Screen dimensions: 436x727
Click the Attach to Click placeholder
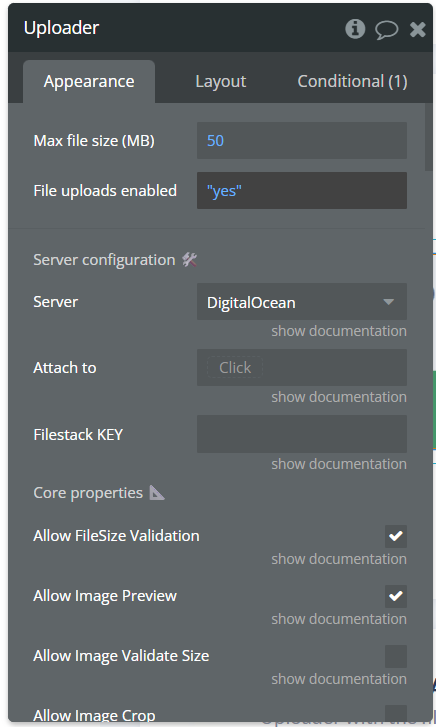235,368
